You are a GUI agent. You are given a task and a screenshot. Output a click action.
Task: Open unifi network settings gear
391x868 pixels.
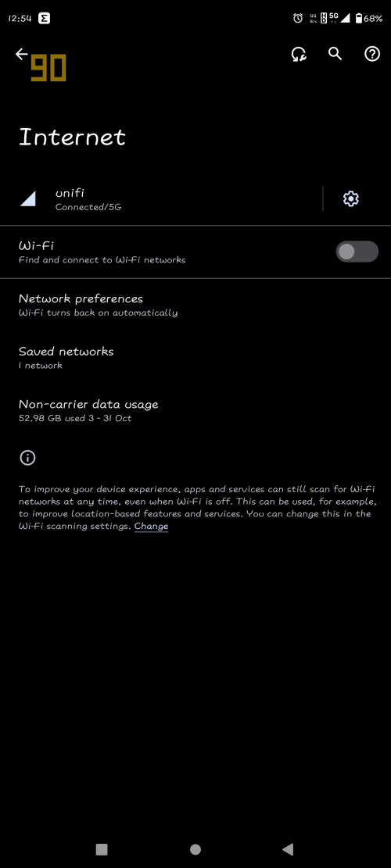(351, 198)
